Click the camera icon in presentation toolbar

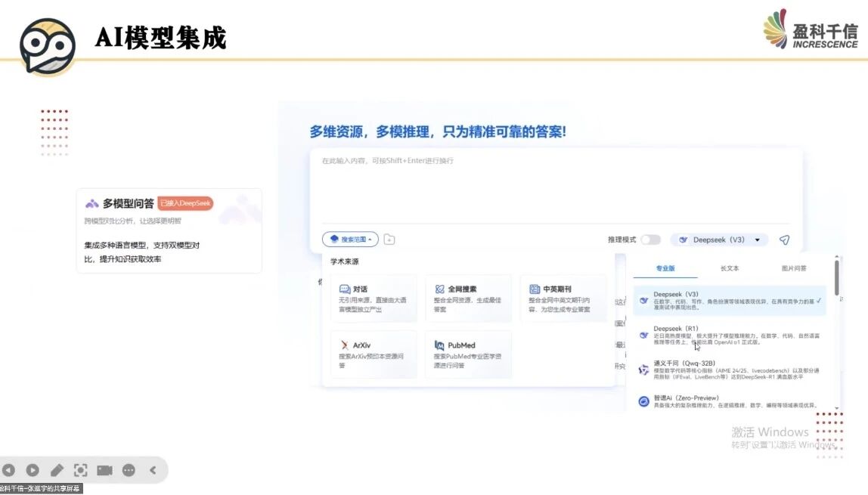104,470
